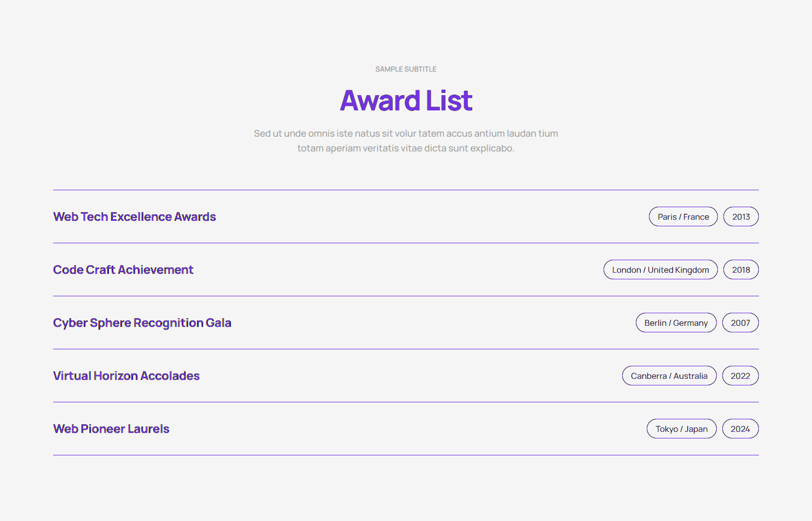
Task: Click the 2013 year badge
Action: click(741, 217)
